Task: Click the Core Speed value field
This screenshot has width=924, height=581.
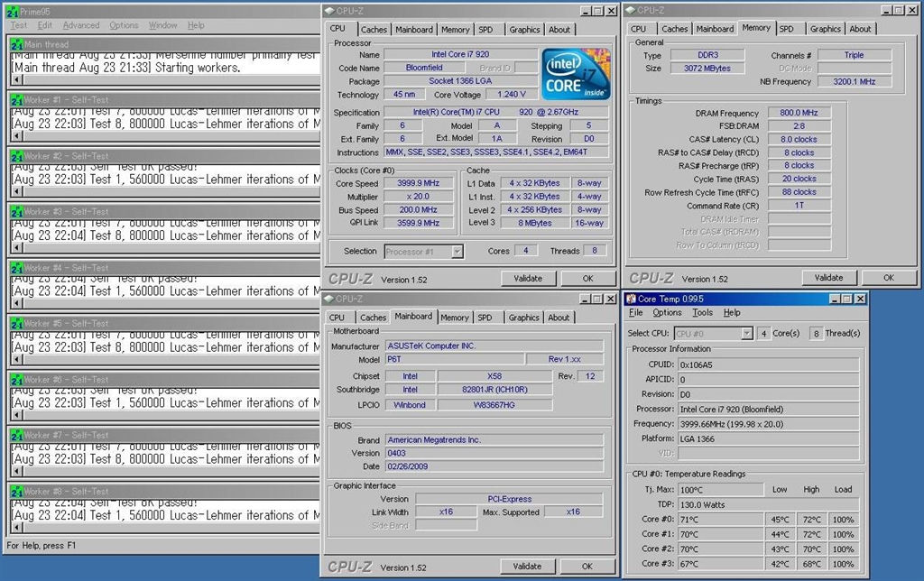Action: 418,183
